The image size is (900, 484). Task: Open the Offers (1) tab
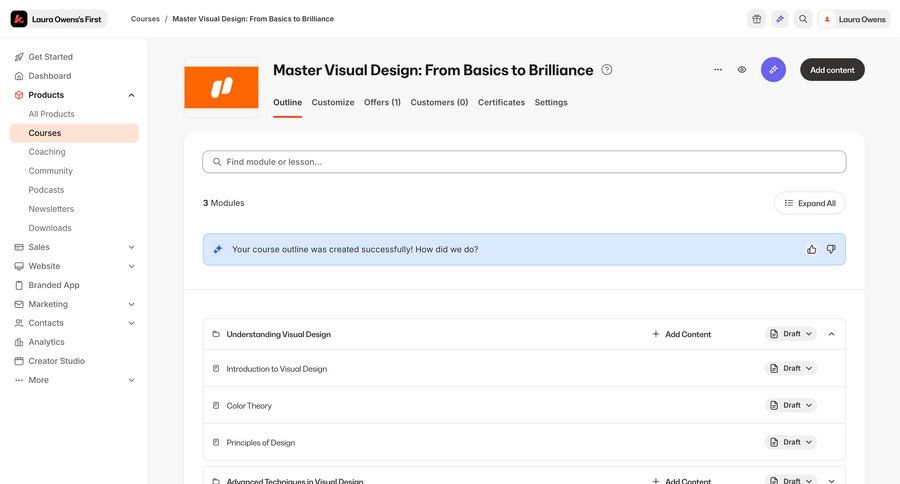[382, 102]
